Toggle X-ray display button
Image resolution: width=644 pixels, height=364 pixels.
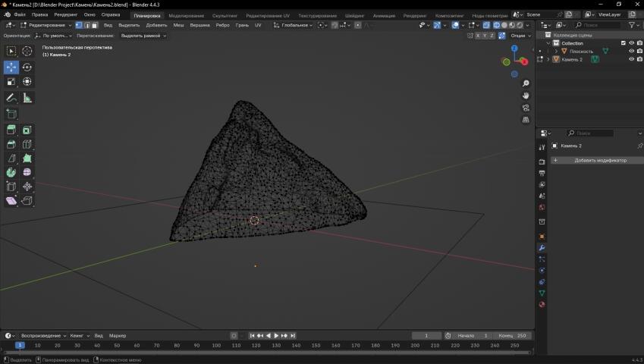pyautogui.click(x=486, y=25)
